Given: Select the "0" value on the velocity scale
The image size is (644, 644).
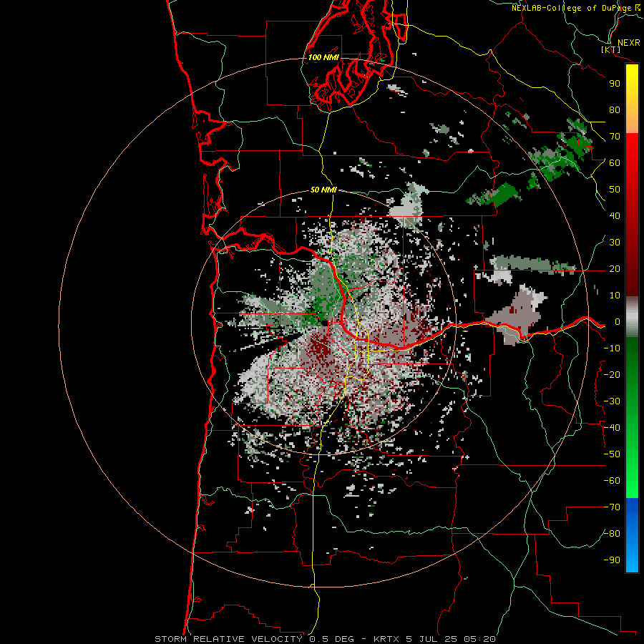Looking at the screenshot, I should click(618, 321).
